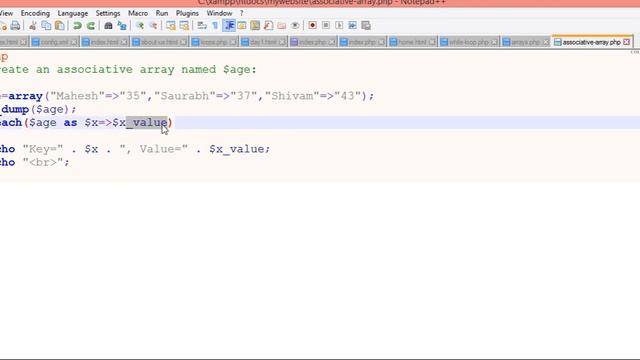Screen dimensions: 640x360
Task: Open the Settings menu
Action: click(108, 13)
